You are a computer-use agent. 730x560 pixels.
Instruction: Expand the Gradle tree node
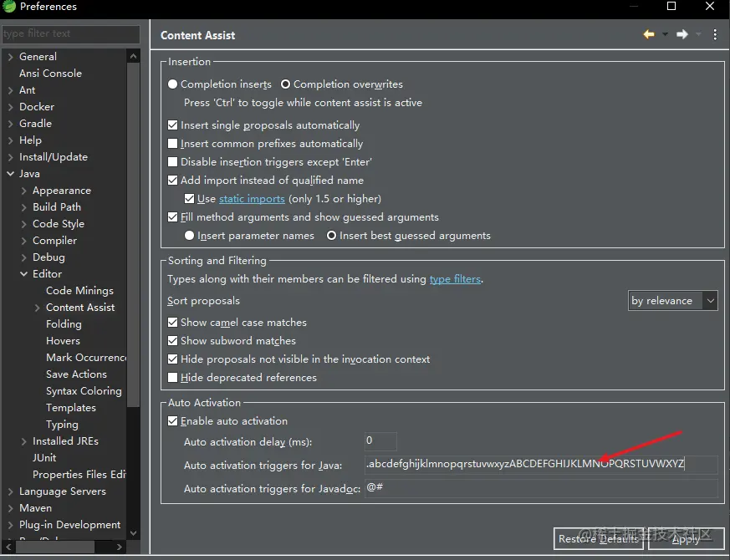(10, 124)
